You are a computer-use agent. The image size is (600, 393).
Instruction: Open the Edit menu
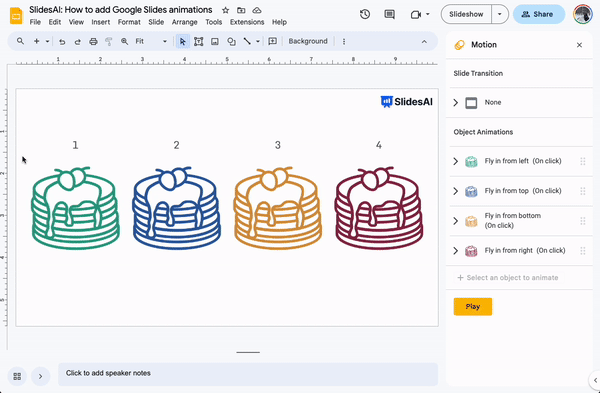pos(55,22)
